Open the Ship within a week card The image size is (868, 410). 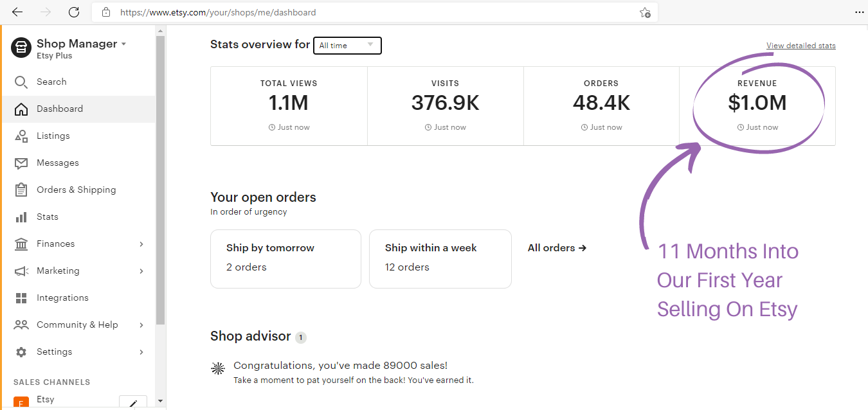click(x=440, y=259)
